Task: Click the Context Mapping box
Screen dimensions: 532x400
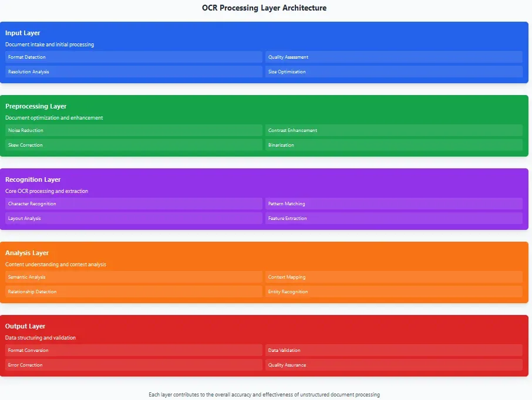Action: [x=394, y=277]
